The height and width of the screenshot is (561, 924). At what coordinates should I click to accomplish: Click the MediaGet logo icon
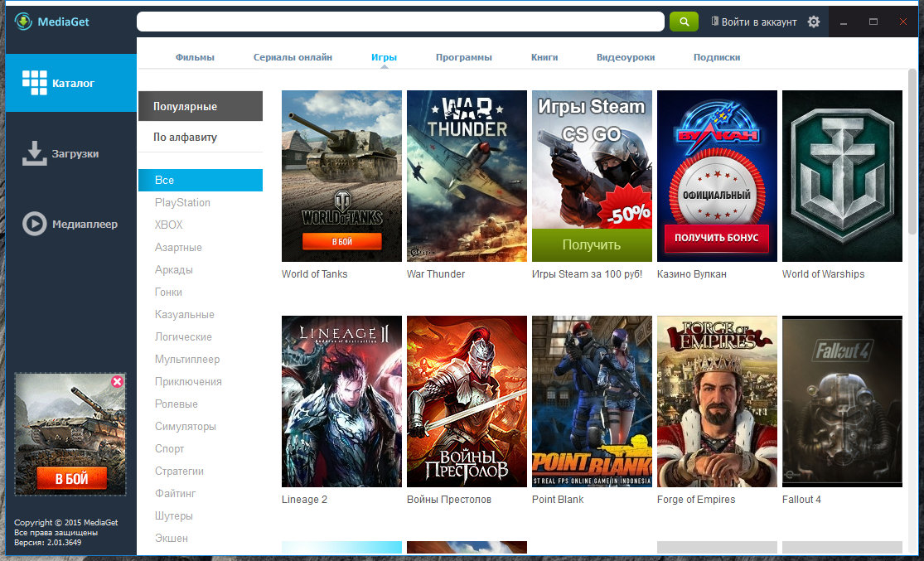click(23, 22)
